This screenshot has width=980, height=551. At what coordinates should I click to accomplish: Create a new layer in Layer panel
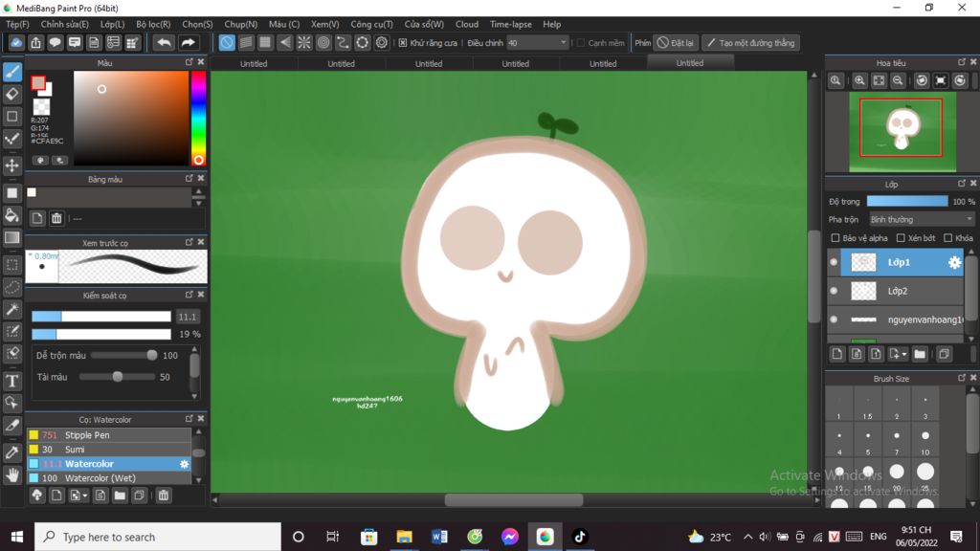coord(836,354)
